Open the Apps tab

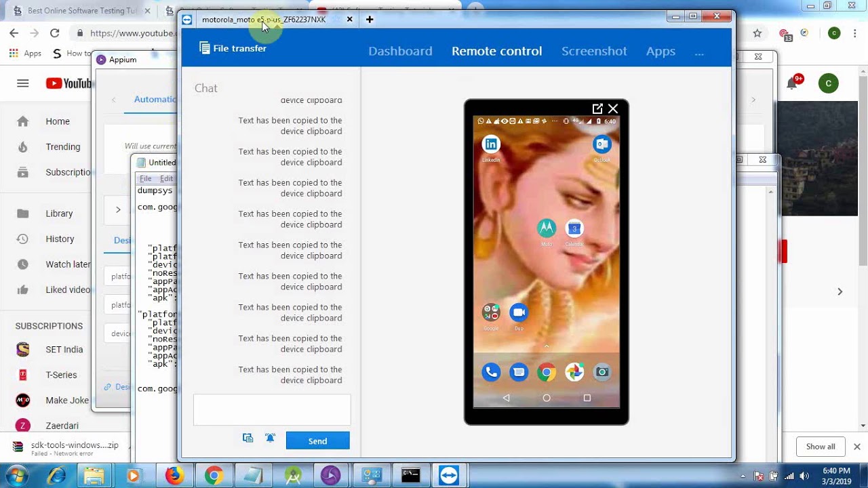(x=660, y=51)
